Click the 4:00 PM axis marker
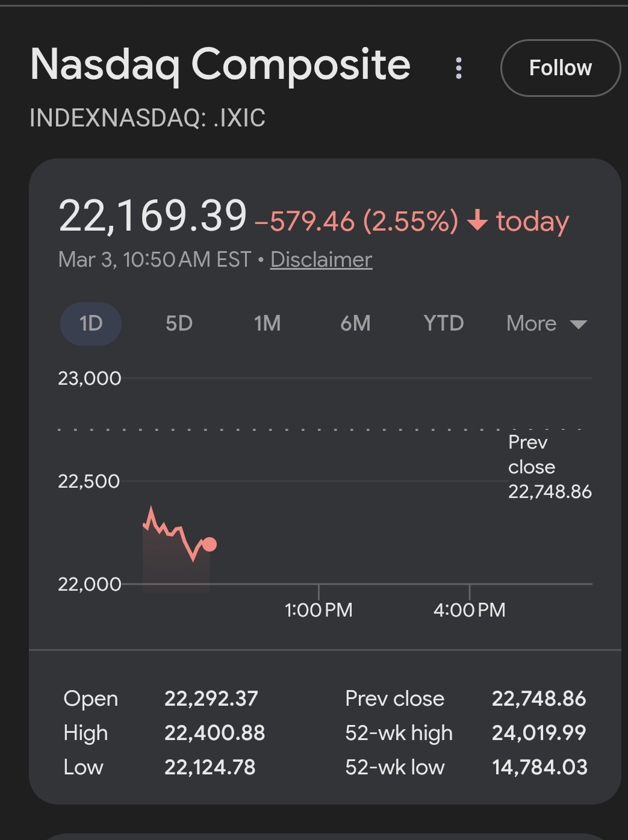Image resolution: width=628 pixels, height=840 pixels. pyautogui.click(x=469, y=609)
